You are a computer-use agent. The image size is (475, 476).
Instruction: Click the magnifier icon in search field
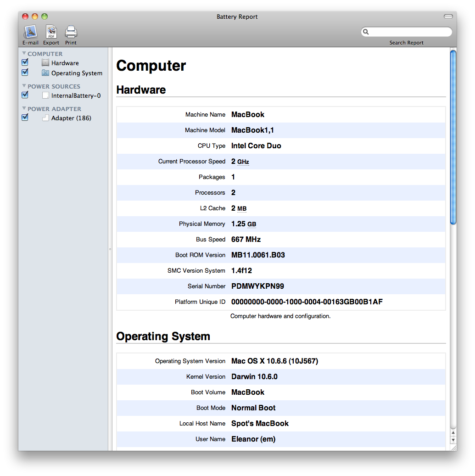(366, 32)
